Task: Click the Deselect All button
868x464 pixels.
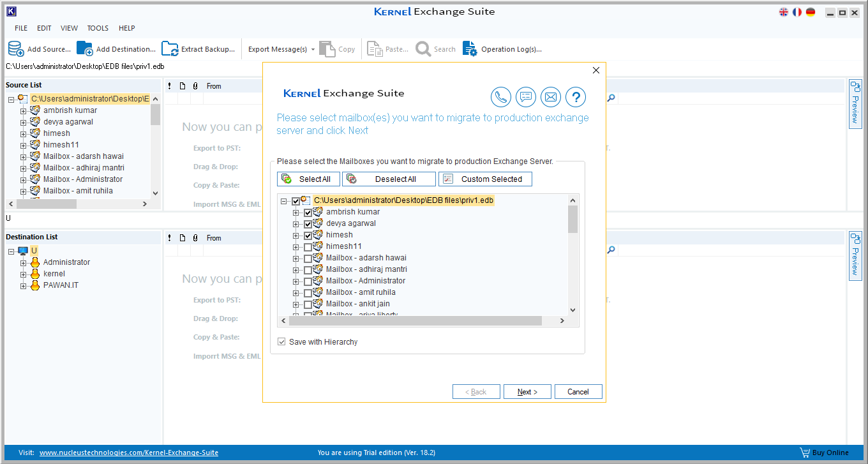Action: pos(389,179)
